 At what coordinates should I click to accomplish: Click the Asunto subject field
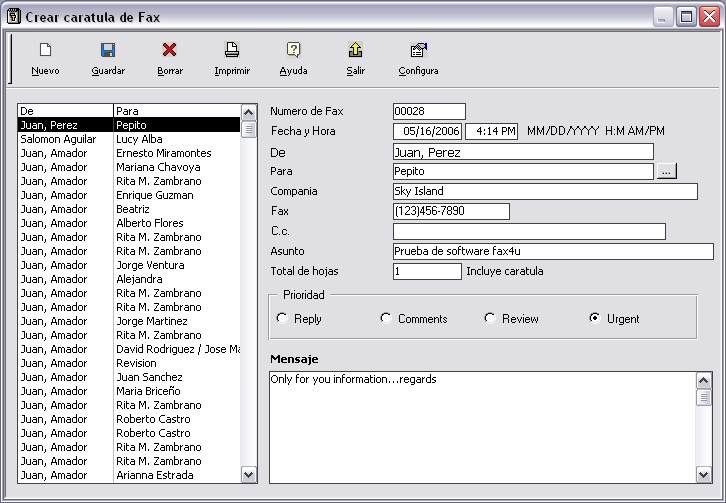click(x=553, y=251)
